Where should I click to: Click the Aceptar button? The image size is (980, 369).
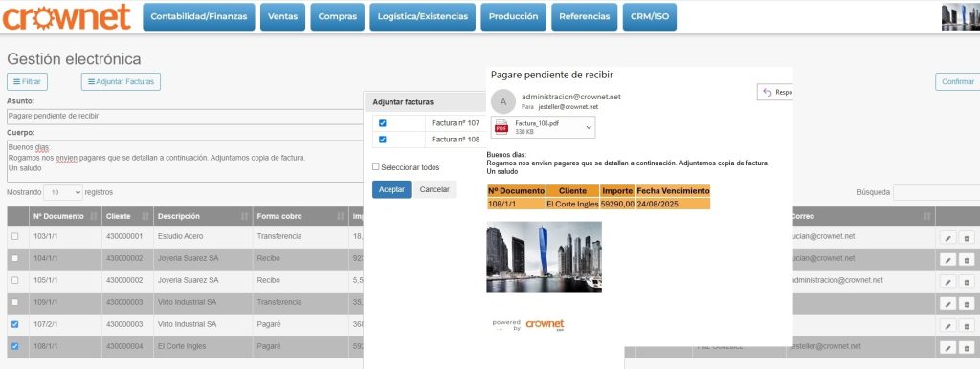pyautogui.click(x=391, y=189)
